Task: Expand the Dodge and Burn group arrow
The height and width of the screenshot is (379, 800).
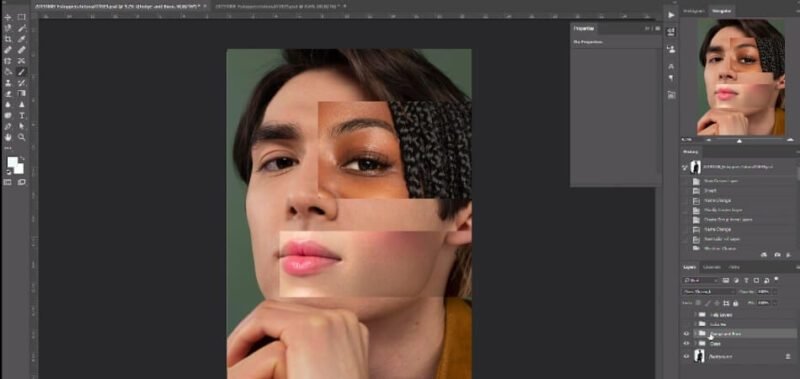Action: click(x=695, y=334)
